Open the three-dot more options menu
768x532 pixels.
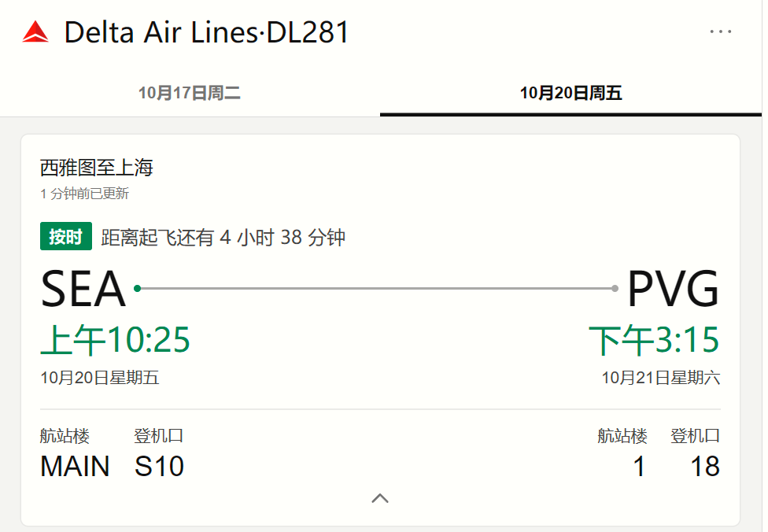pos(721,31)
